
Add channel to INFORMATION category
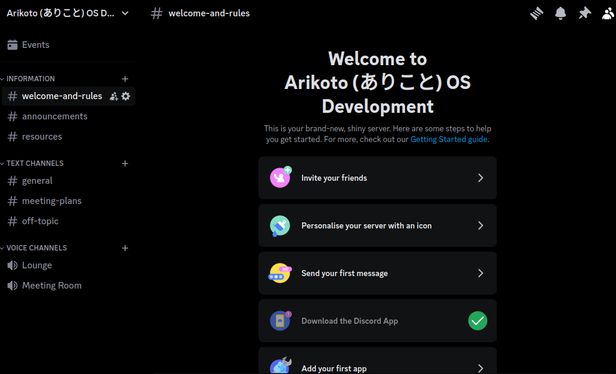click(125, 79)
